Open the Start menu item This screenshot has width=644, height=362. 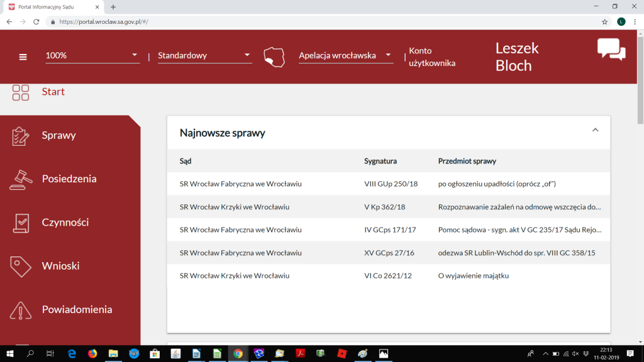[53, 92]
